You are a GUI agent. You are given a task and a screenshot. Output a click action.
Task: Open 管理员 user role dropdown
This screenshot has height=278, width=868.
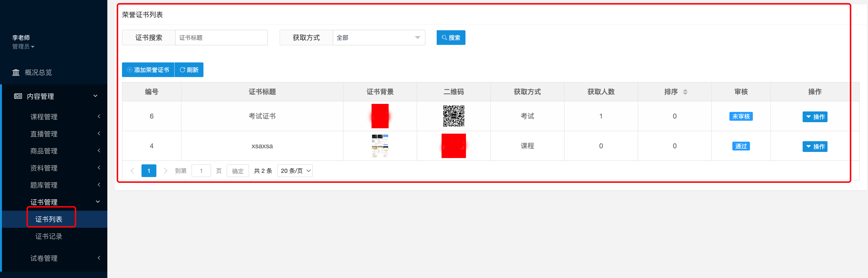pos(23,47)
